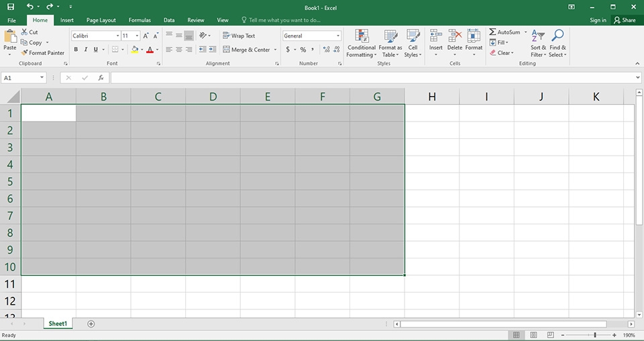
Task: Expand the number format dropdown (General)
Action: (x=338, y=36)
